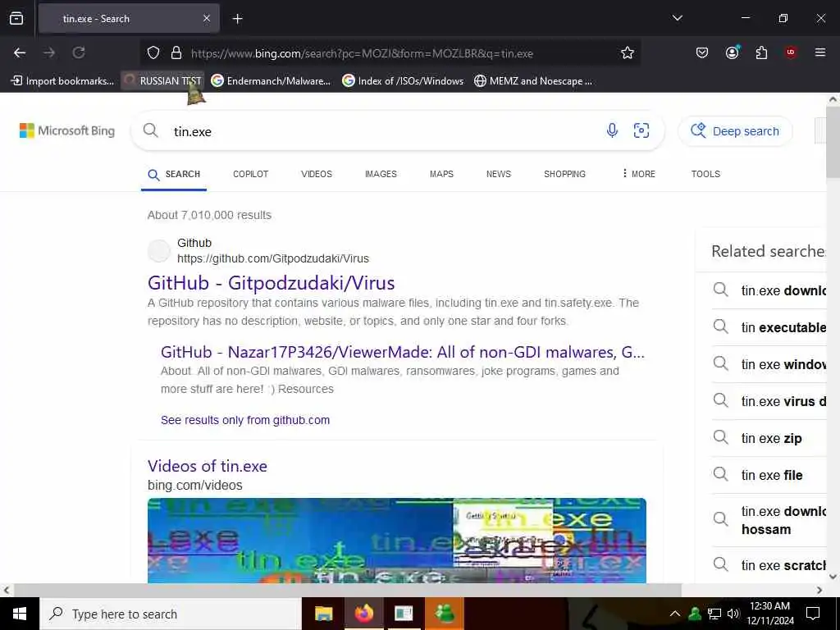Screen dimensions: 840x630
Task: Open Firefox application hamburger menu
Action: coord(820,52)
